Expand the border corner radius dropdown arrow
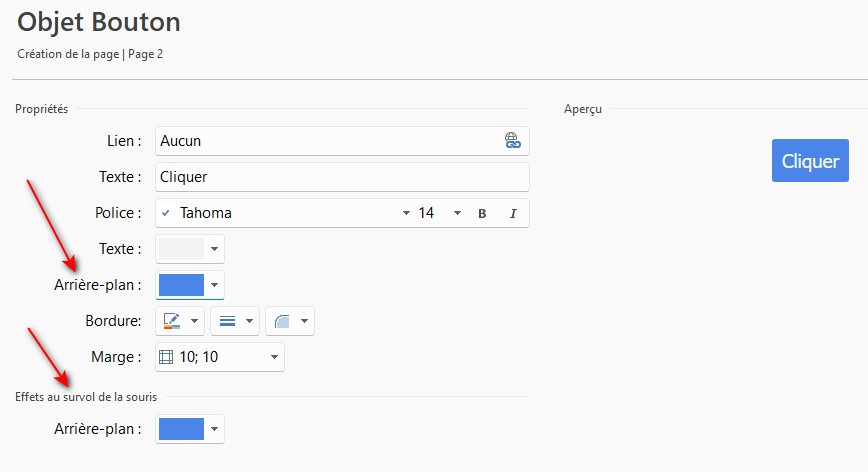 304,321
